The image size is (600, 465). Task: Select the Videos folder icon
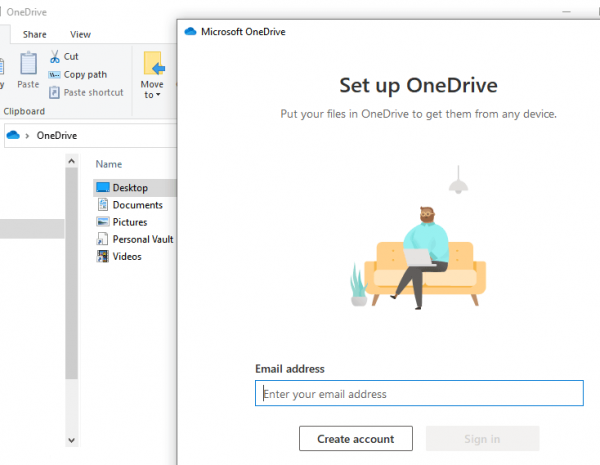[x=102, y=256]
